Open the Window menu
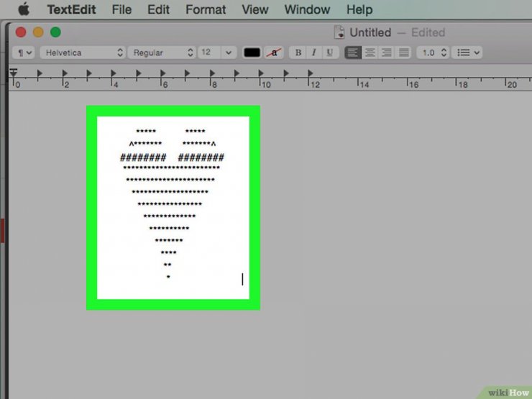Viewport: 532px width, 399px height. pos(307,9)
